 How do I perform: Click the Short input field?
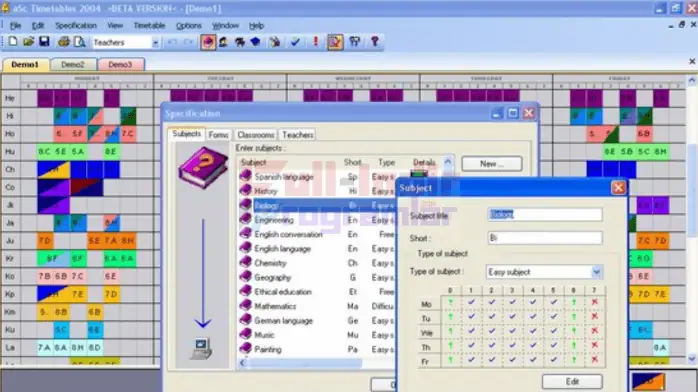click(x=545, y=238)
